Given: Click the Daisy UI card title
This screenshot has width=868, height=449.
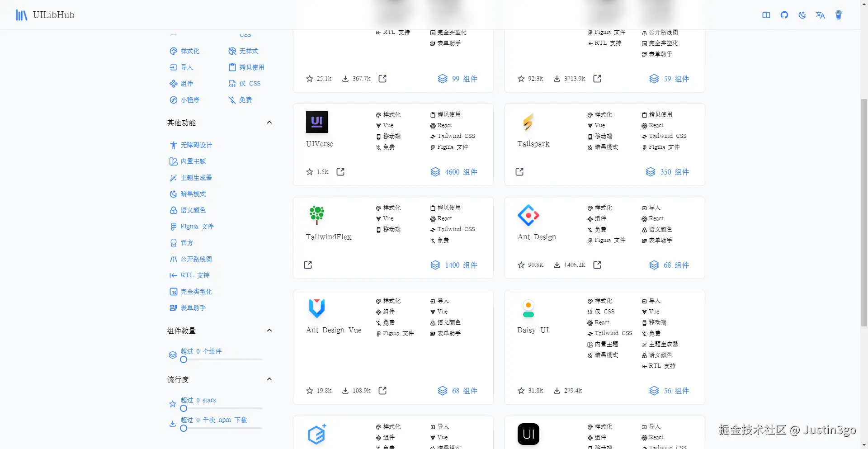Looking at the screenshot, I should coord(533,330).
